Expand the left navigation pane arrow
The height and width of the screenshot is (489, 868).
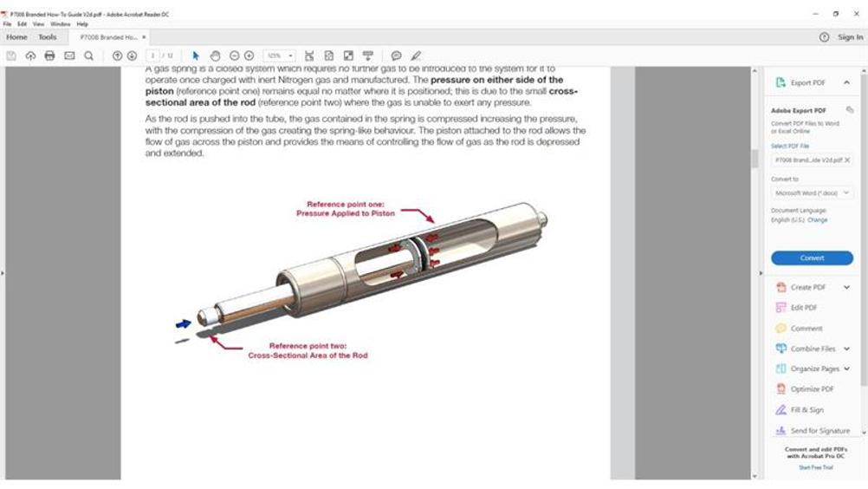tap(3, 273)
